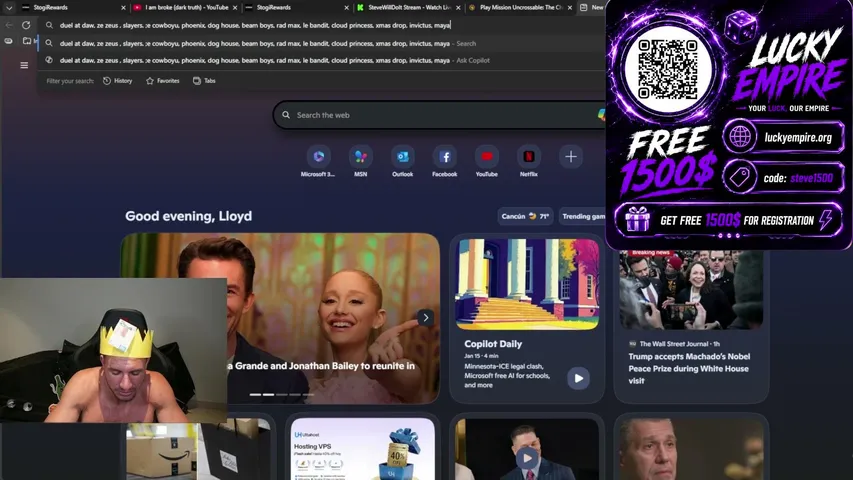Add a new shortcut with plus icon

click(x=571, y=157)
